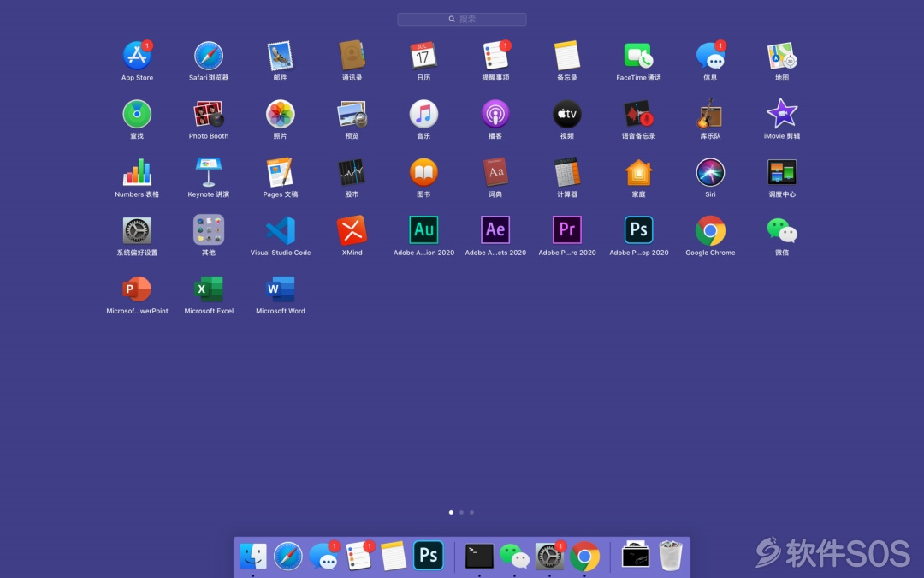
Task: Open the 其他 folder
Action: (x=209, y=230)
